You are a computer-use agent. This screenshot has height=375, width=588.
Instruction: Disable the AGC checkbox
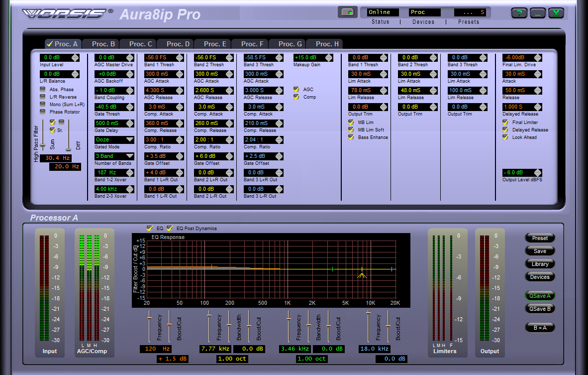tap(296, 89)
